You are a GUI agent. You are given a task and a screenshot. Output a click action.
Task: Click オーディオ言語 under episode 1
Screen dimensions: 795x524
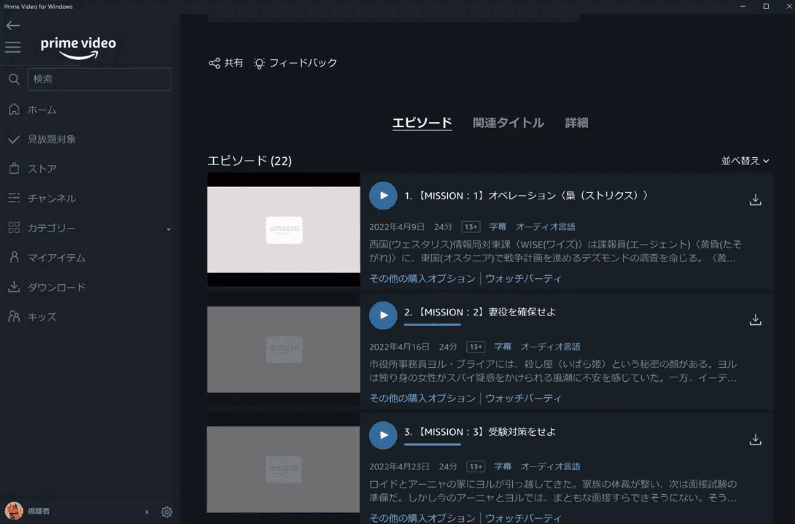pyautogui.click(x=546, y=227)
